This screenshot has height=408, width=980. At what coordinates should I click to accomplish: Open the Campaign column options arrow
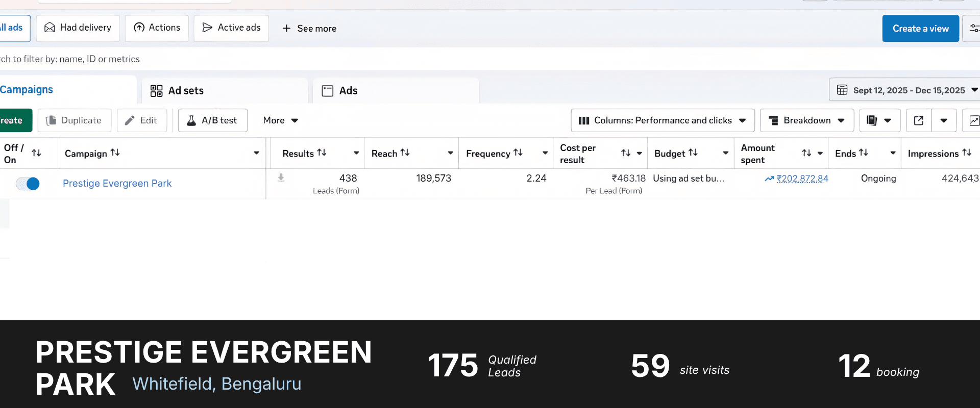point(256,153)
